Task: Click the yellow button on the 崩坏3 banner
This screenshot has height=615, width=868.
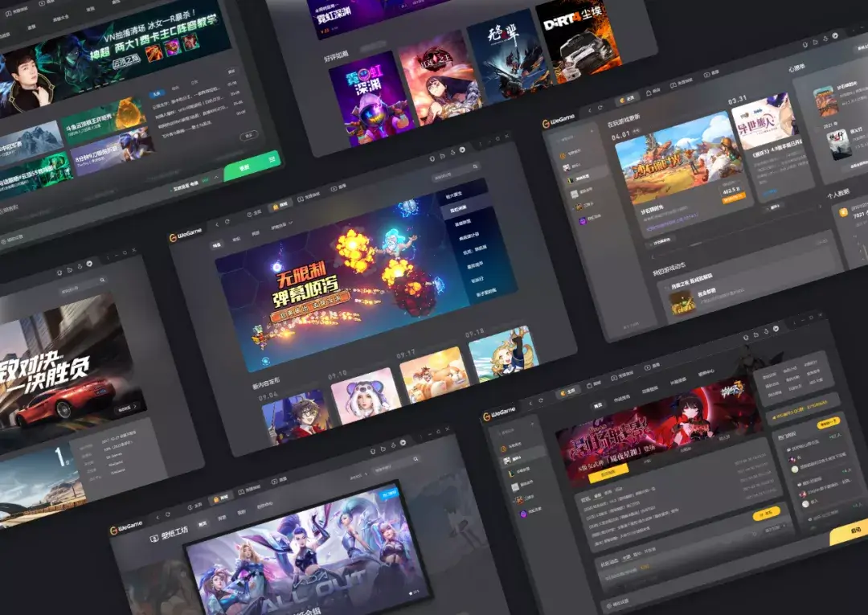Action: [x=608, y=472]
